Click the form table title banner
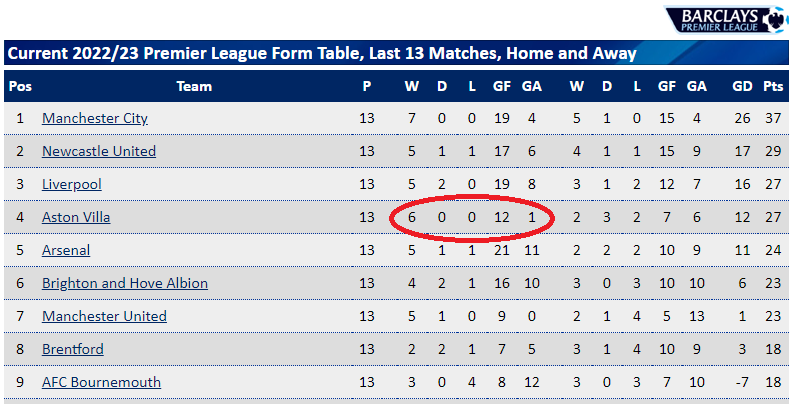796x404 pixels. [396, 53]
